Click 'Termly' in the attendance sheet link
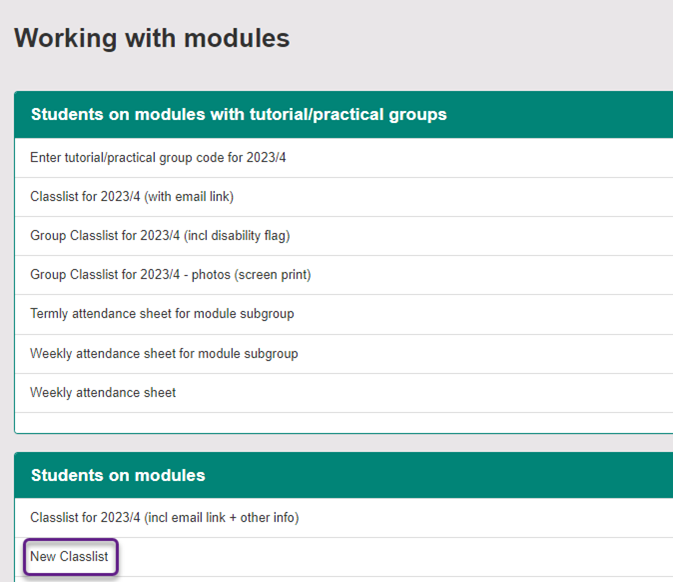673x582 pixels. 50,314
